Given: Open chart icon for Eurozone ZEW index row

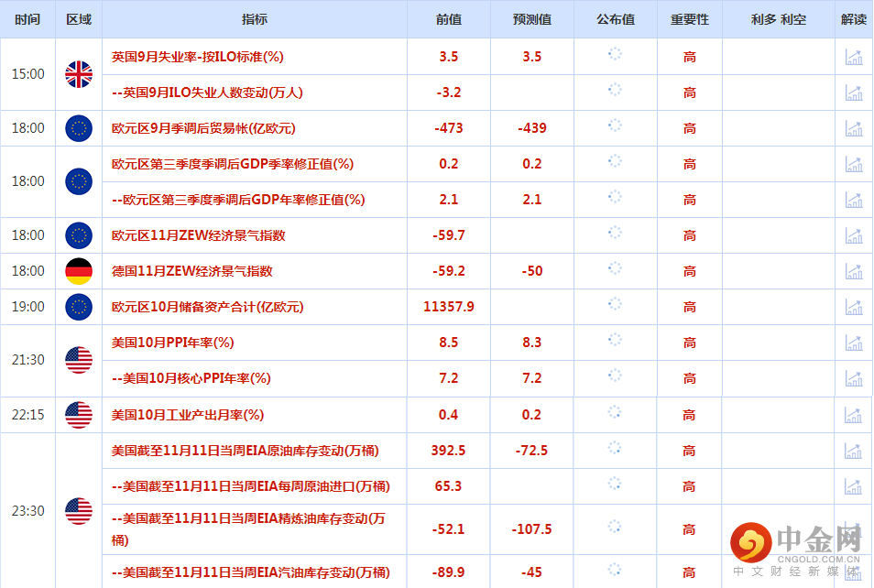Looking at the screenshot, I should tap(854, 235).
